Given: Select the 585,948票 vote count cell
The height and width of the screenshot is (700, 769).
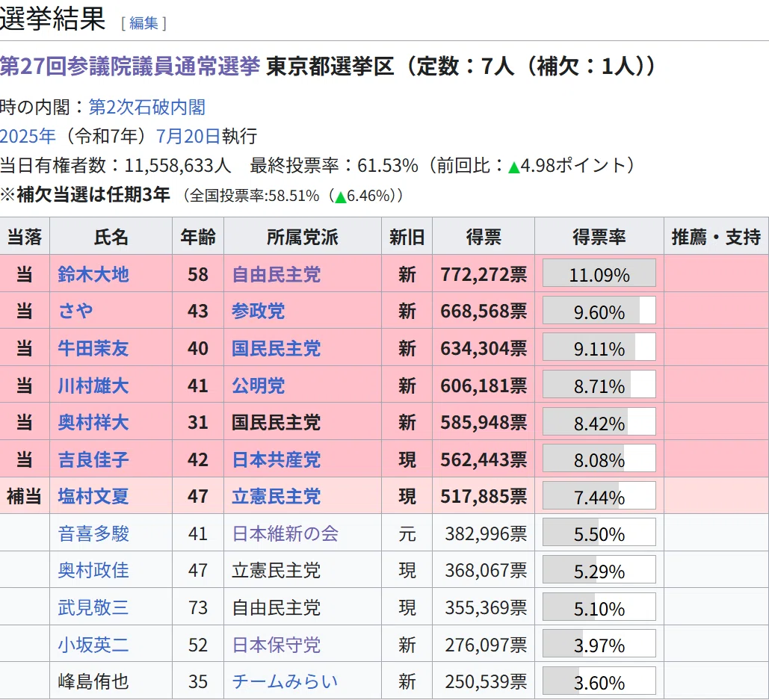Looking at the screenshot, I should click(484, 422).
